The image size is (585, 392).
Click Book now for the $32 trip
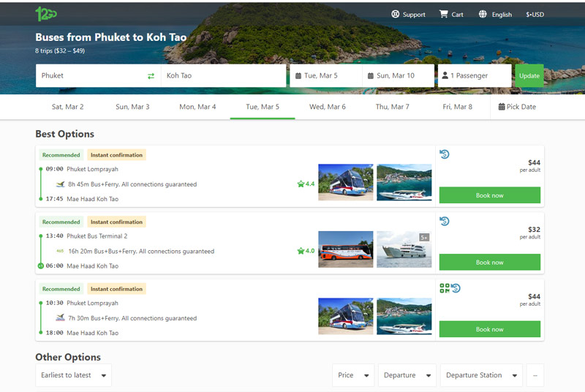(x=489, y=263)
